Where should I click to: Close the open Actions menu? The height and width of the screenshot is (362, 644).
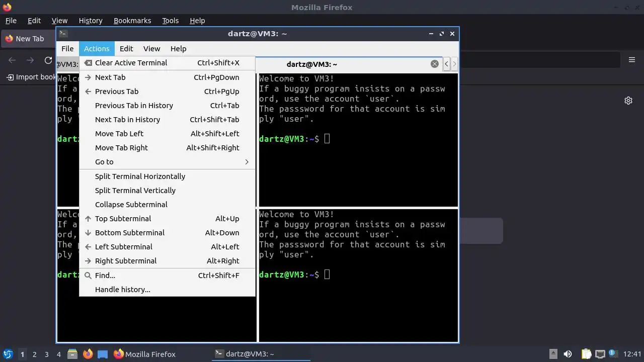(97, 49)
